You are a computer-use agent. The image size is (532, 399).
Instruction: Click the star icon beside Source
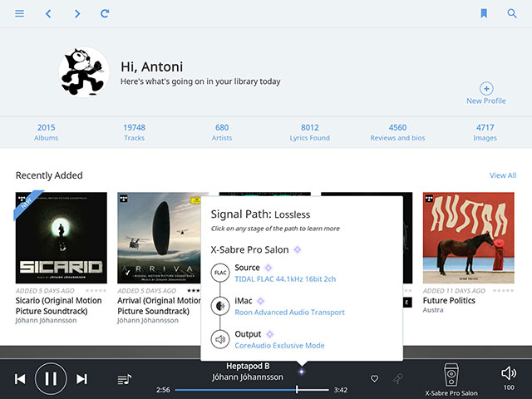(x=268, y=268)
